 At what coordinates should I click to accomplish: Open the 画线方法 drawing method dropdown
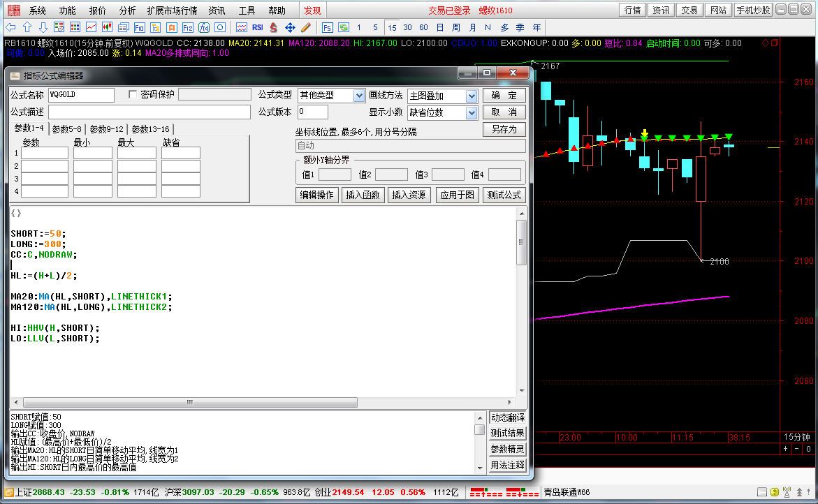471,96
